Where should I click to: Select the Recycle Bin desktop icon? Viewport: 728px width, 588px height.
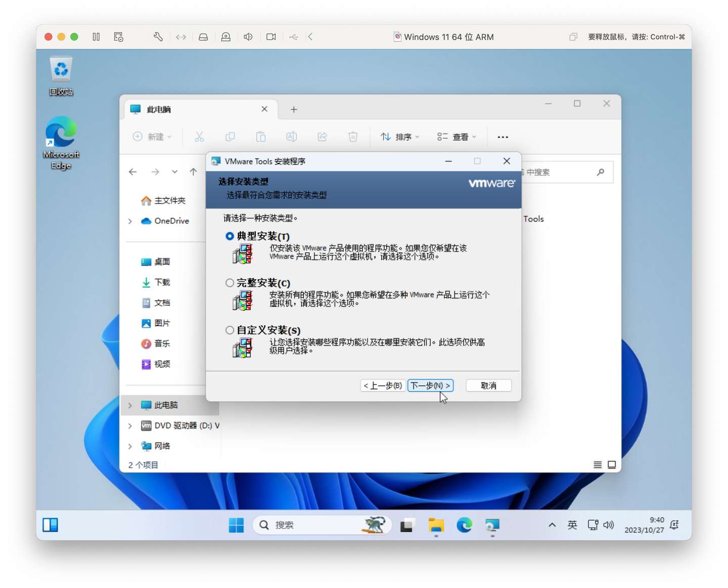click(61, 76)
